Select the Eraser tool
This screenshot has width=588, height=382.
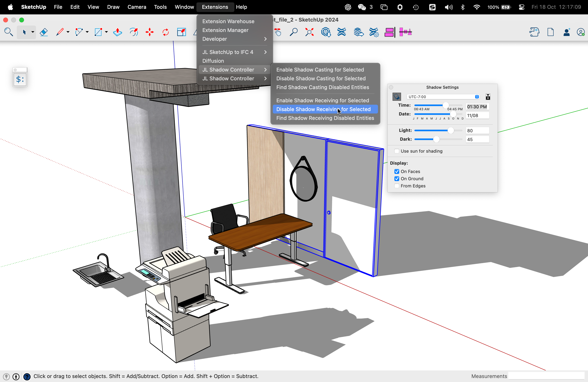(x=44, y=32)
